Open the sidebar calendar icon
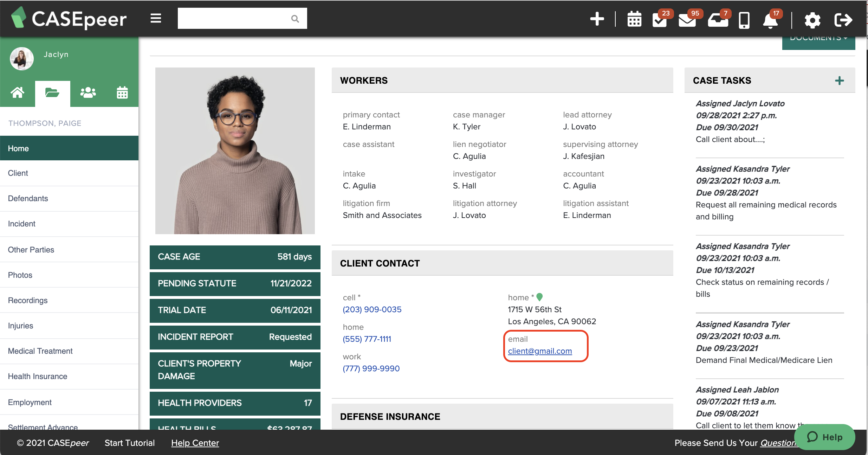The width and height of the screenshot is (868, 455). point(122,93)
